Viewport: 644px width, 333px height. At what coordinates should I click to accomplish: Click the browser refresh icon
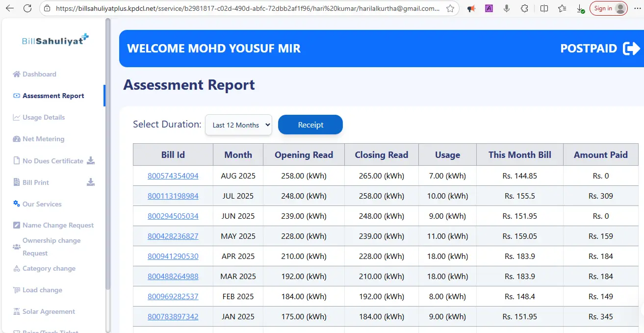pyautogui.click(x=27, y=8)
